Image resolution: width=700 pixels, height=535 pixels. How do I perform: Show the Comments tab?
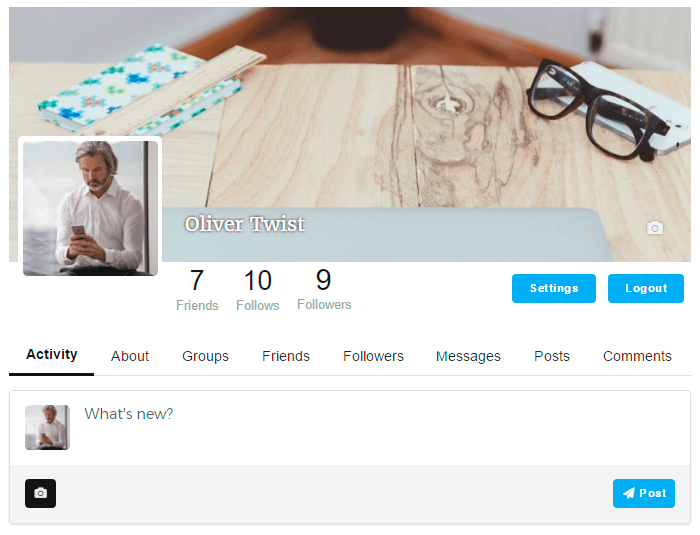[x=637, y=356]
